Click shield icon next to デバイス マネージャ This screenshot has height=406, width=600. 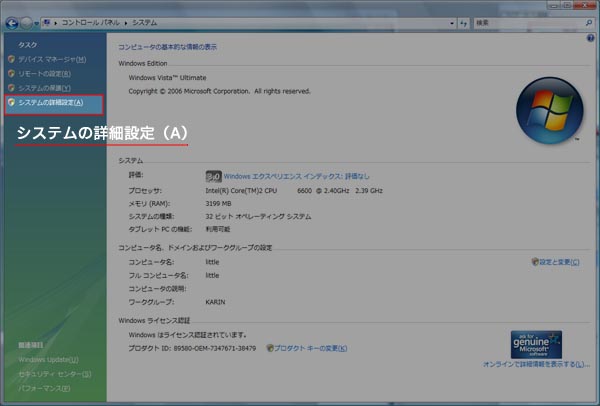(x=11, y=59)
